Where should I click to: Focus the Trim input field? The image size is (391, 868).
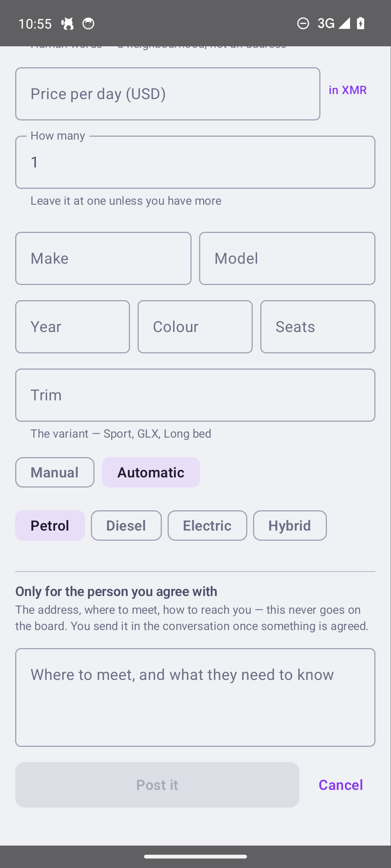[x=195, y=395]
